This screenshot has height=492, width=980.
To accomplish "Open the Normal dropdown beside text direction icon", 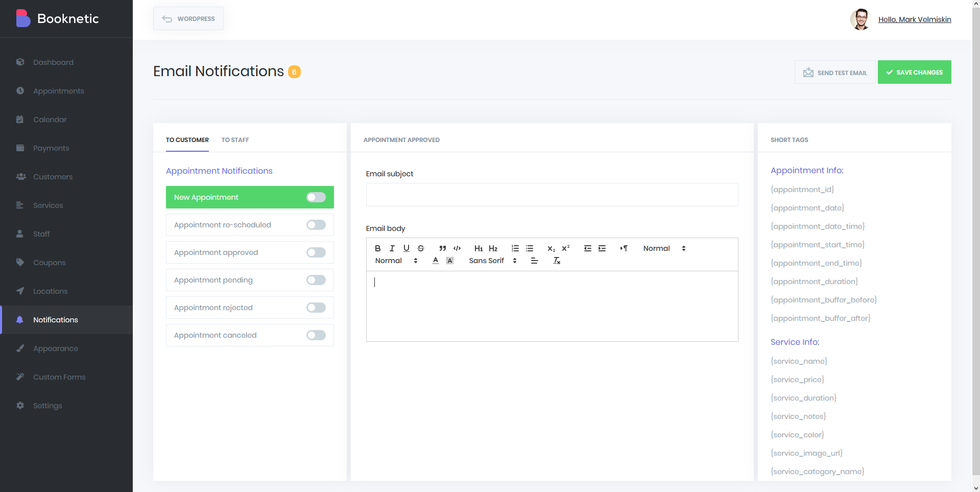I will [x=664, y=248].
